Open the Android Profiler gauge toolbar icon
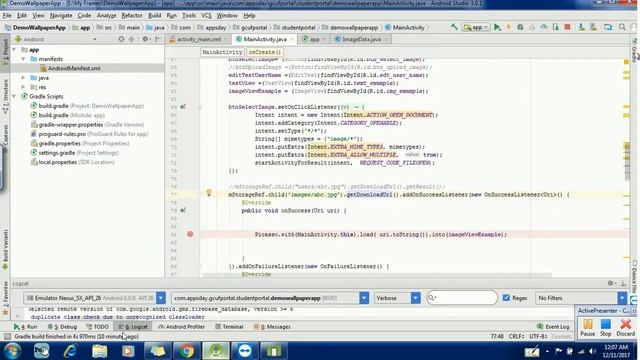640x360 pixels. point(544,27)
